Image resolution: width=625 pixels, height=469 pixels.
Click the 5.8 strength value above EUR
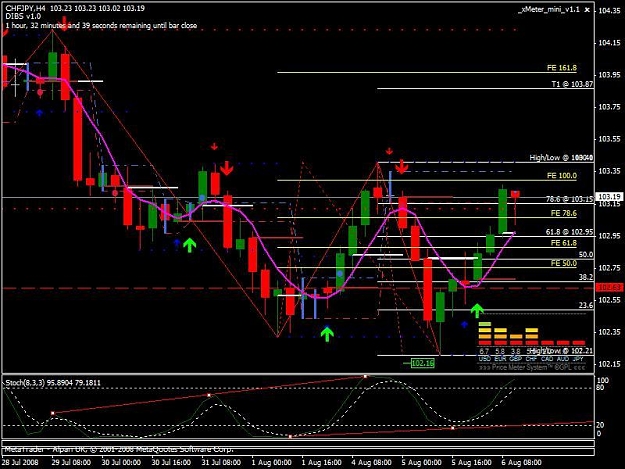pos(500,351)
